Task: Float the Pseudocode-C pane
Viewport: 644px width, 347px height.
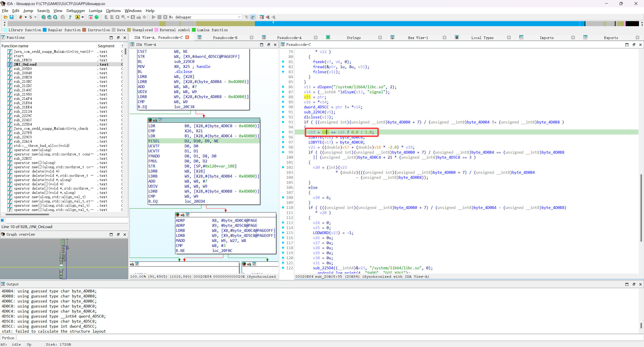Action: pyautogui.click(x=634, y=45)
